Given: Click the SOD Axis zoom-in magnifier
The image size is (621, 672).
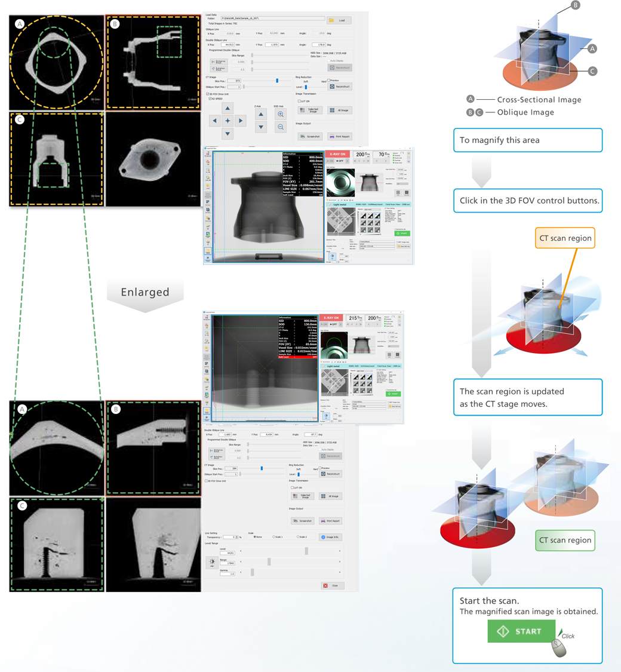Looking at the screenshot, I should point(281,114).
